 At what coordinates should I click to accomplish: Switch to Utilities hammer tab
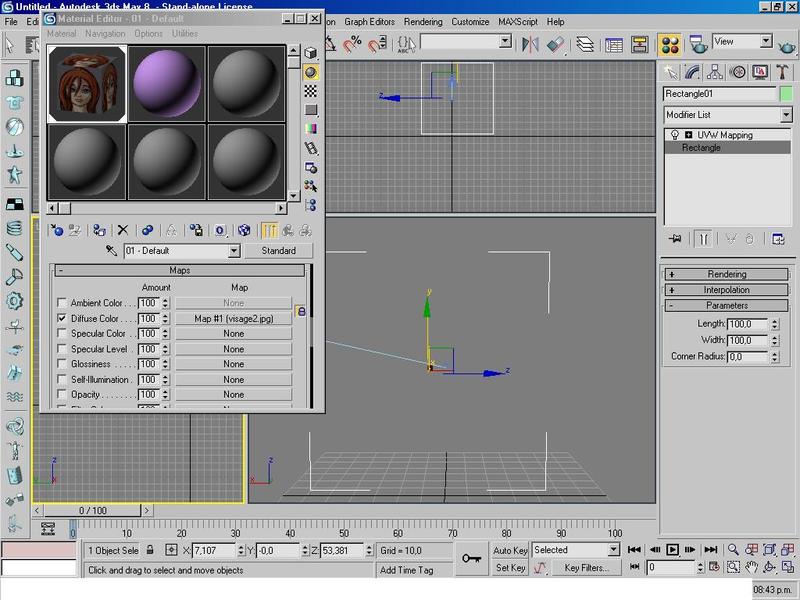(x=782, y=72)
